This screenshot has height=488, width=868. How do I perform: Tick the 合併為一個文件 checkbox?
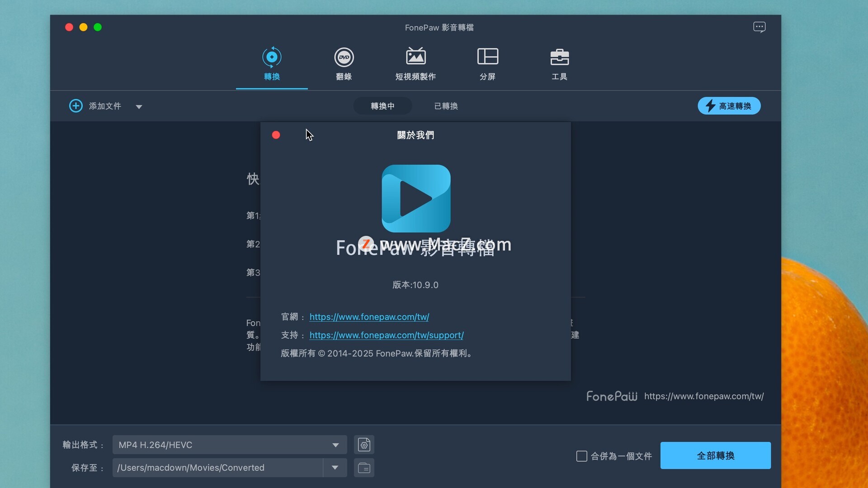point(581,456)
